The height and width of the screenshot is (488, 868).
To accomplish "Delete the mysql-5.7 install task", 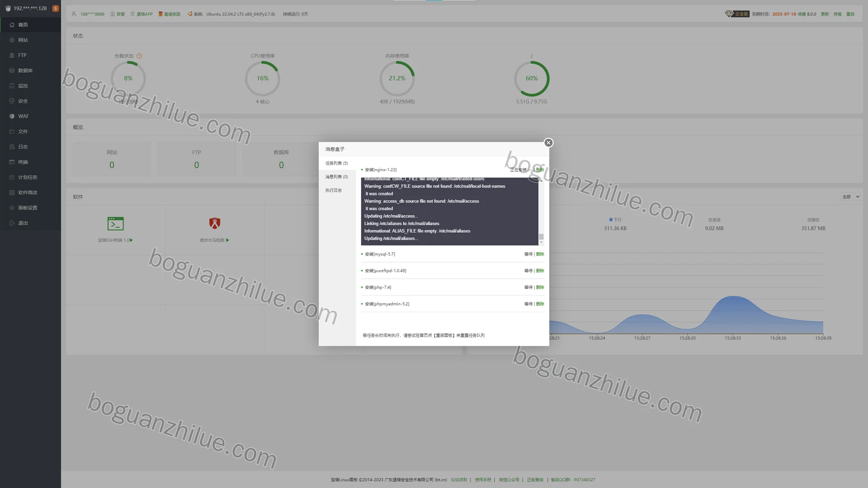I will (x=540, y=254).
